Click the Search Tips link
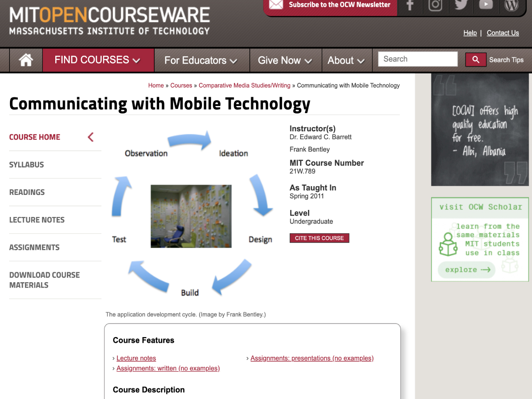The width and height of the screenshot is (532, 399). pos(506,60)
